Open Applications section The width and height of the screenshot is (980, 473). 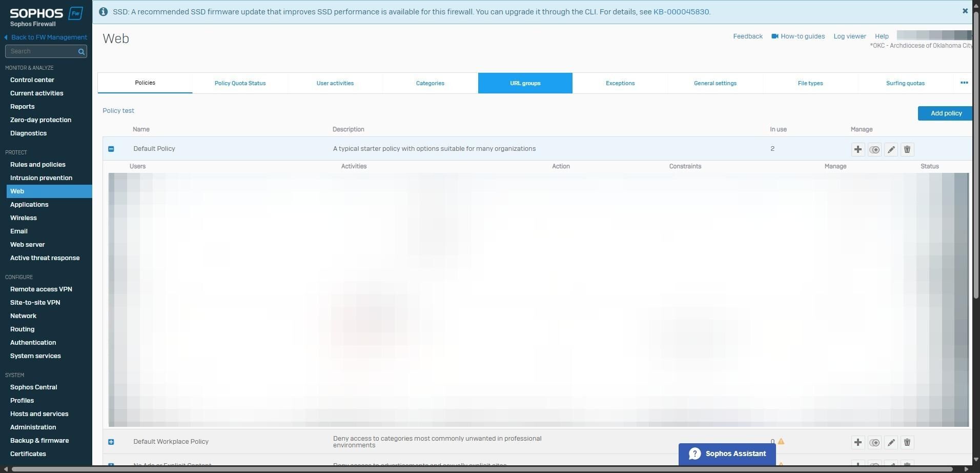[x=29, y=205]
